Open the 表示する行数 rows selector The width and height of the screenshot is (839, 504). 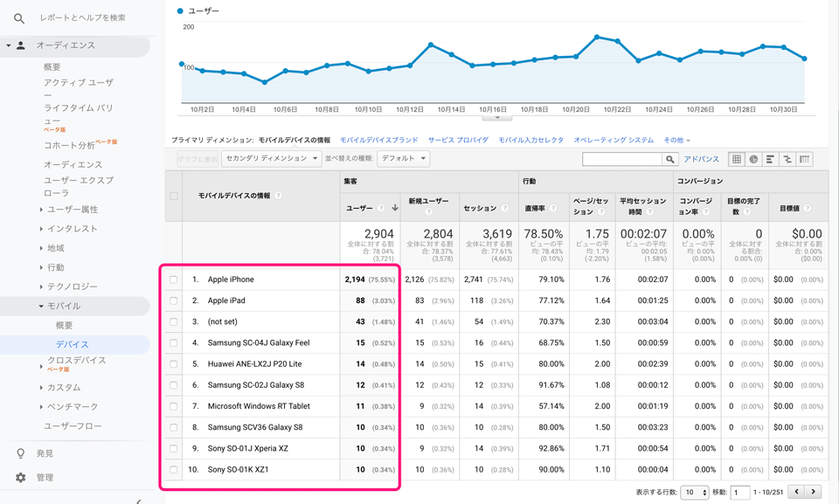[x=695, y=493]
